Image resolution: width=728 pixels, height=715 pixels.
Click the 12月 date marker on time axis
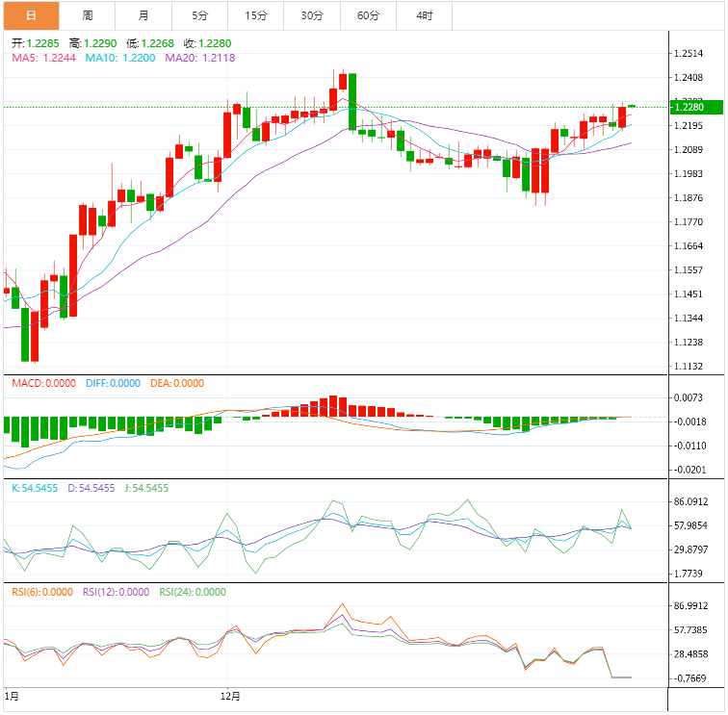pyautogui.click(x=229, y=695)
